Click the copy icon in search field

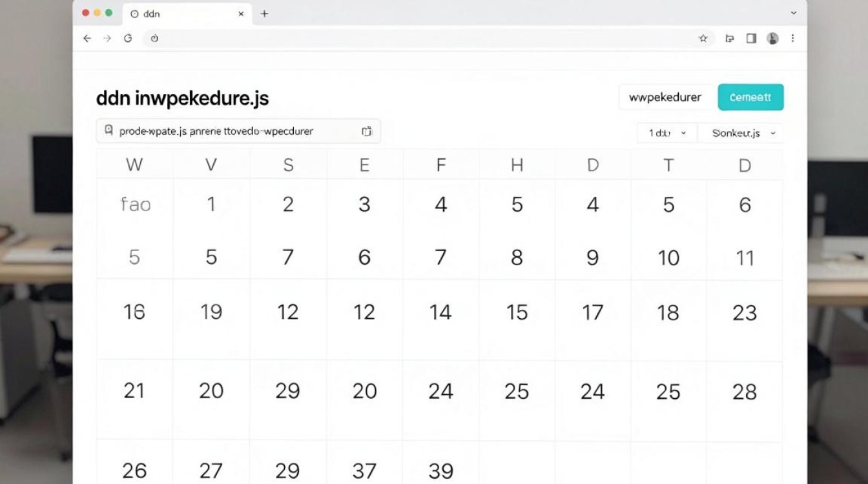(x=367, y=132)
